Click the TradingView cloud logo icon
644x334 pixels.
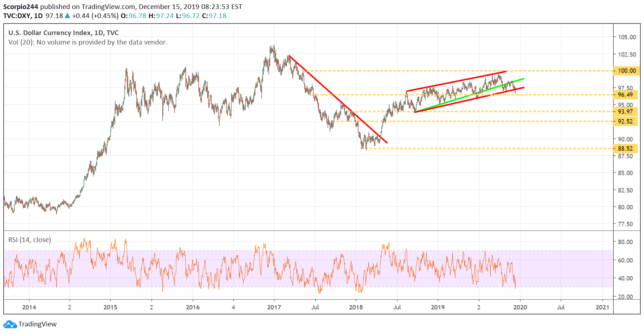point(10,324)
